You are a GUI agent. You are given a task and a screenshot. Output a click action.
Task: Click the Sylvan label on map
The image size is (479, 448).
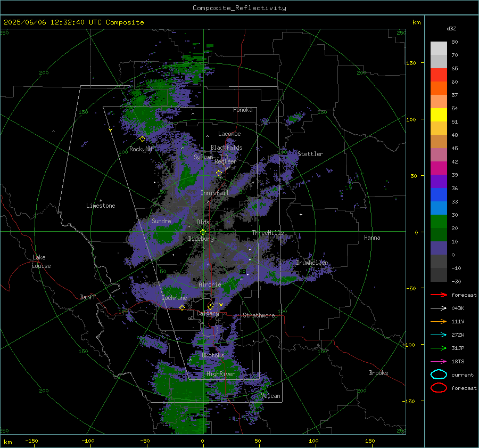pyautogui.click(x=203, y=157)
